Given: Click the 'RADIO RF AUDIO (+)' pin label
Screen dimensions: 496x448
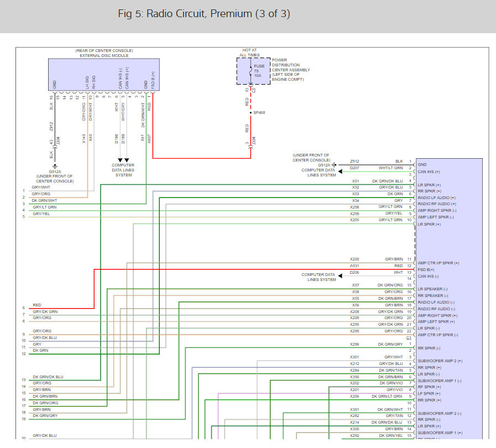Looking at the screenshot, I should (x=437, y=204).
